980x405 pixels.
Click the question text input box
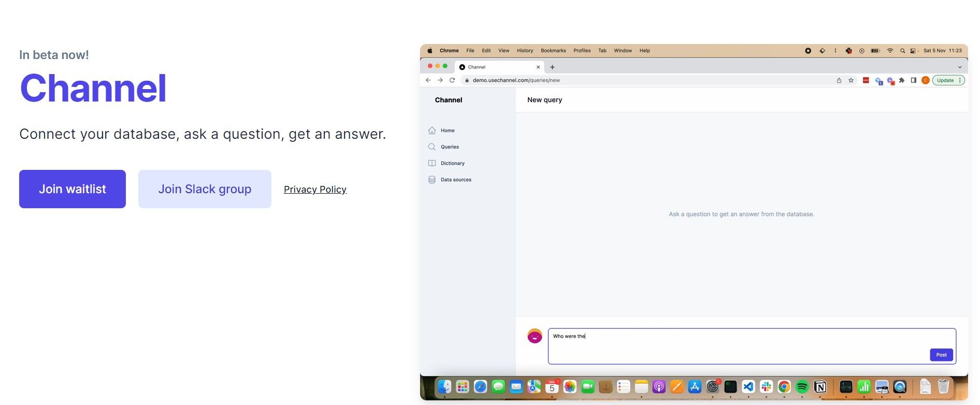pyautogui.click(x=736, y=342)
